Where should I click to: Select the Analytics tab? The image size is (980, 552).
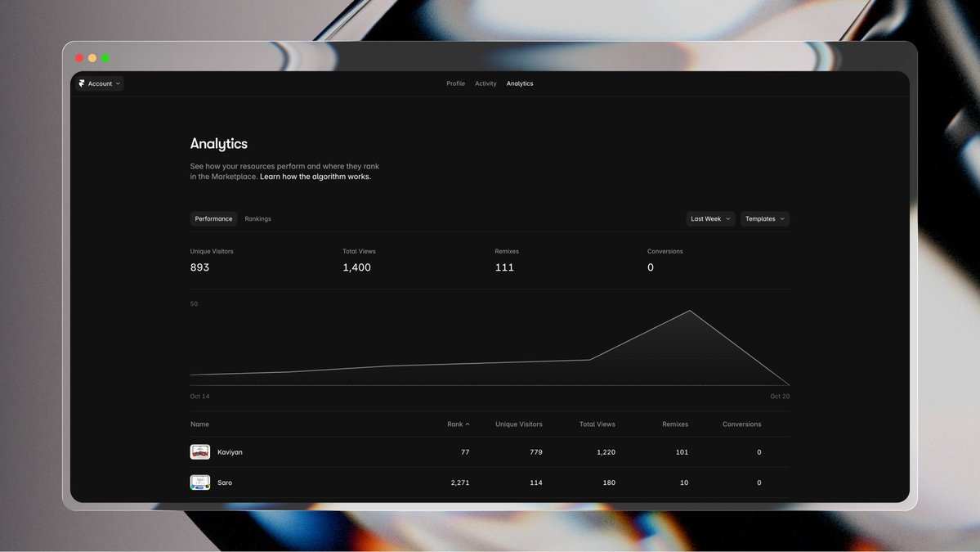(x=519, y=83)
